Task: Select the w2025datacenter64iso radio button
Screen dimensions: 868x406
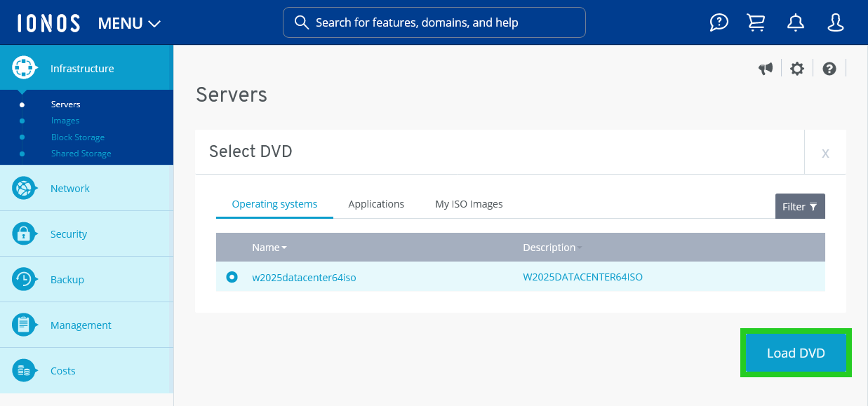Action: 232,277
